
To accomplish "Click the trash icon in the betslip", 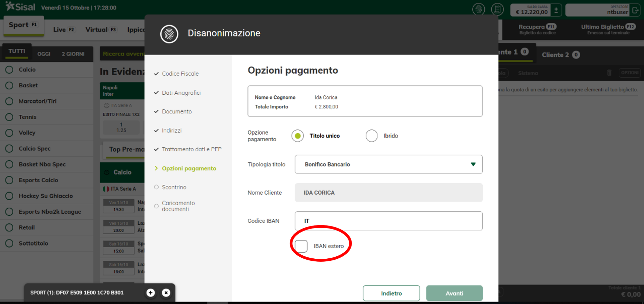I will pos(609,73).
